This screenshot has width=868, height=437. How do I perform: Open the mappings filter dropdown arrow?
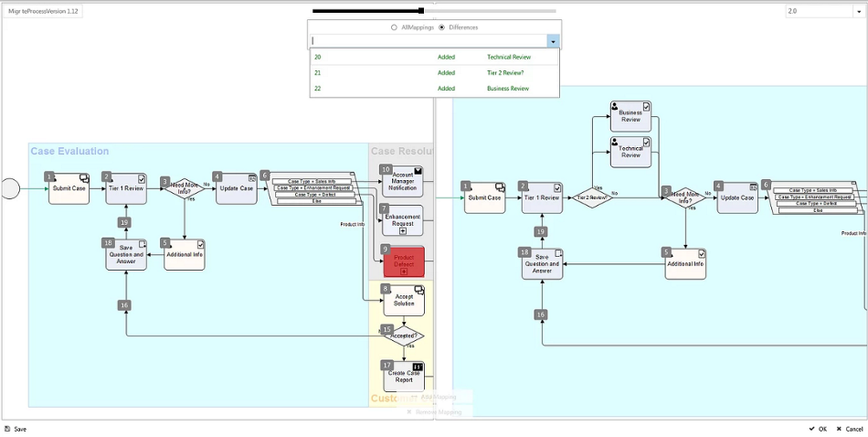click(x=553, y=41)
